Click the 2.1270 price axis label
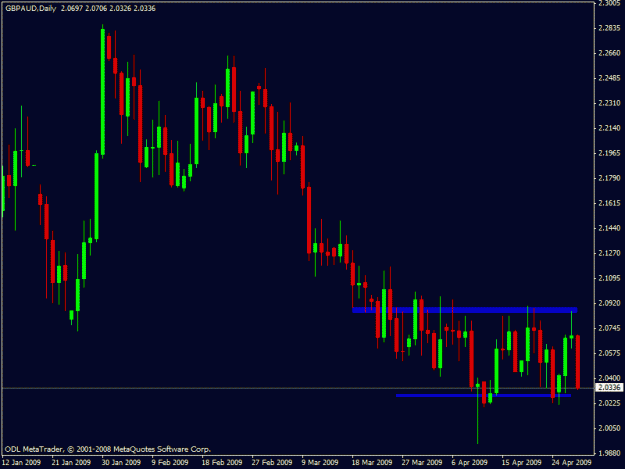This screenshot has height=469, width=625. [609, 253]
